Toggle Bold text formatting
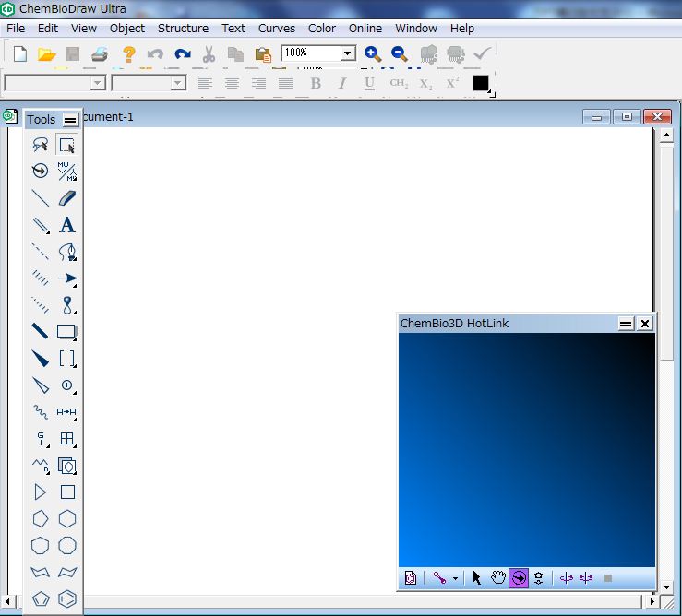 pyautogui.click(x=316, y=83)
